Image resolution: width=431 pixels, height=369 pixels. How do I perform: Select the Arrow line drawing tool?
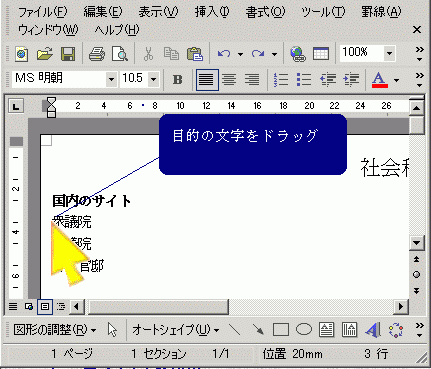[258, 330]
